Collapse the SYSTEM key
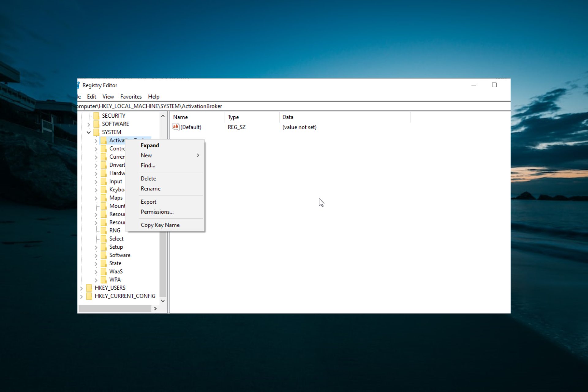Viewport: 588px width, 392px height. 89,132
